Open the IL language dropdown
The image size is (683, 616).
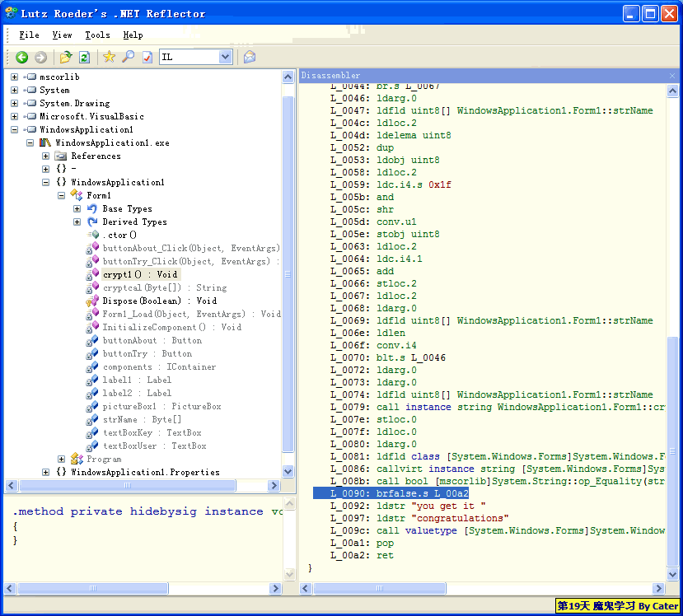coord(225,57)
